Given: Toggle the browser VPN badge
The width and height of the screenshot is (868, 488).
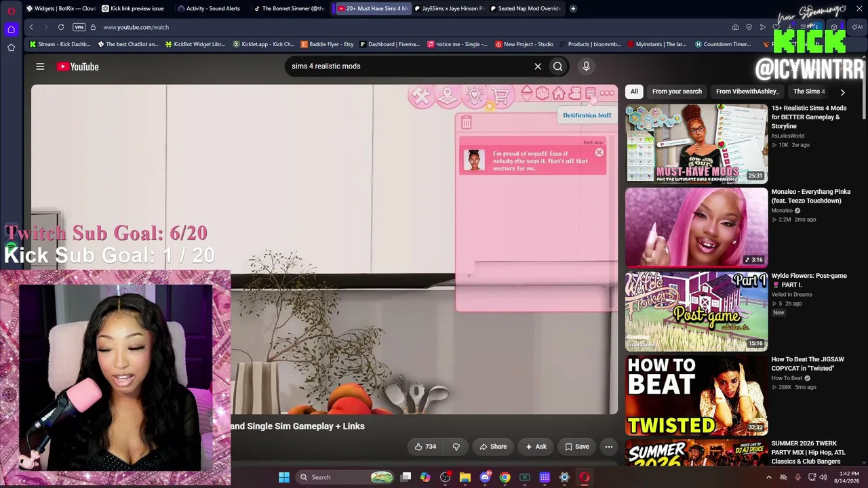Looking at the screenshot, I should pyautogui.click(x=79, y=27).
